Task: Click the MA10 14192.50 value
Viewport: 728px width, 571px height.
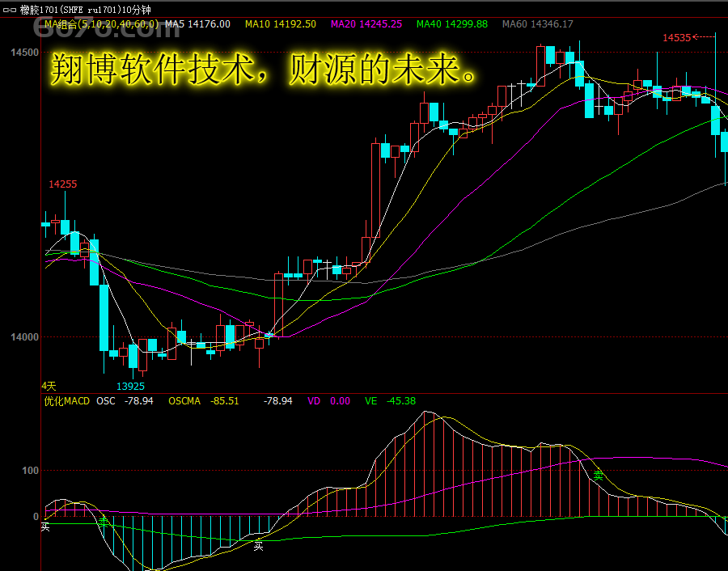Action: click(281, 24)
